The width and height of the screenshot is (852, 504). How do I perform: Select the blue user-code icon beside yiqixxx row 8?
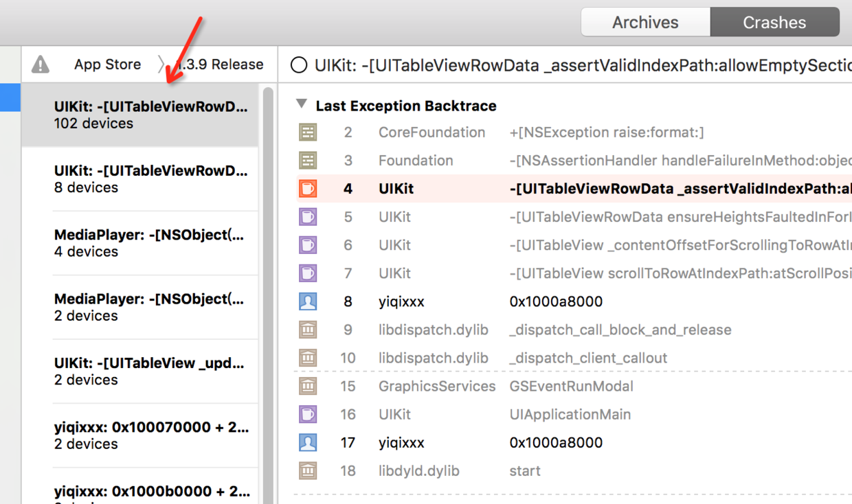(x=307, y=301)
